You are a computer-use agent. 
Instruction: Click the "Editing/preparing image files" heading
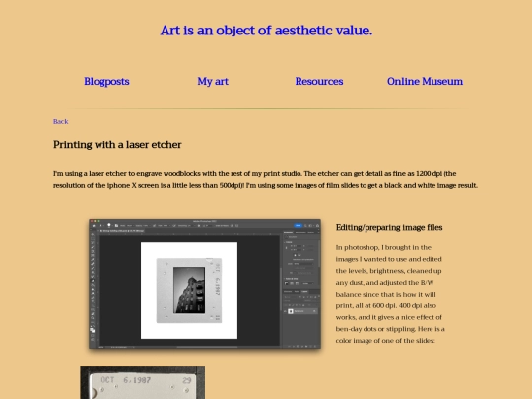tap(389, 227)
